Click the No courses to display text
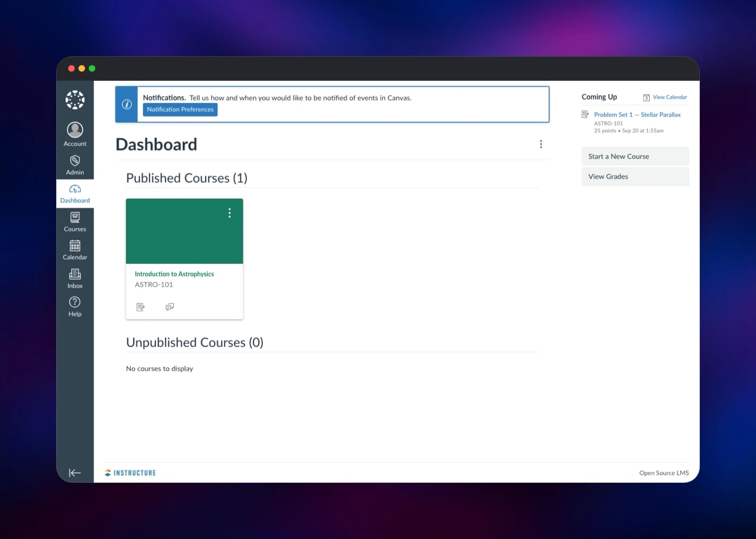 click(160, 368)
